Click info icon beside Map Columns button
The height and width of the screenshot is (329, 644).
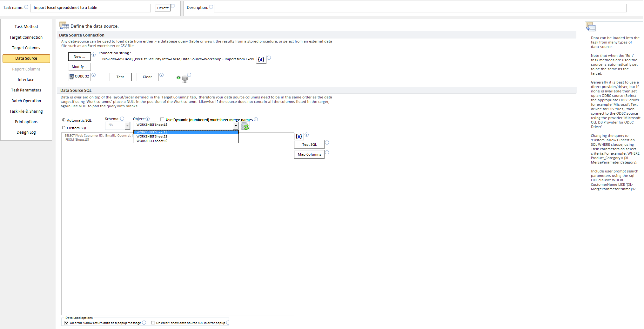point(327,152)
